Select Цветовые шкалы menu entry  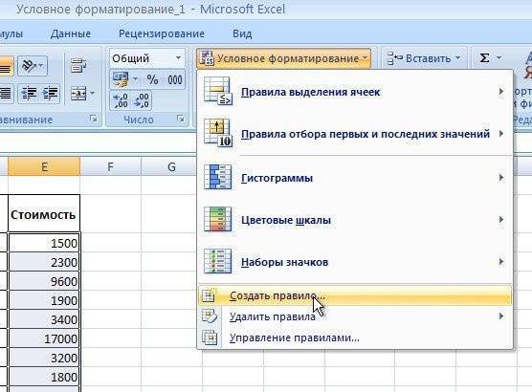tap(355, 220)
